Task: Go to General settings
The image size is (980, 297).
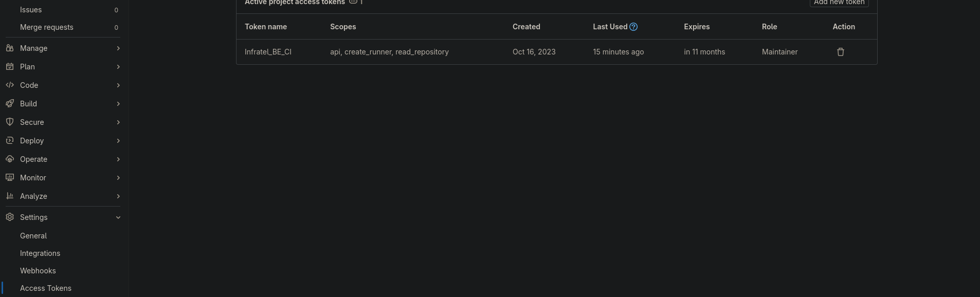Action: (x=33, y=236)
